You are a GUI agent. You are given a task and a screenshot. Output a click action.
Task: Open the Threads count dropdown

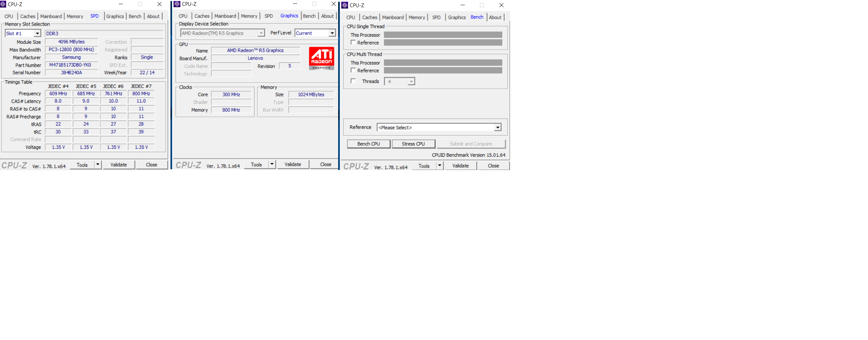[412, 81]
